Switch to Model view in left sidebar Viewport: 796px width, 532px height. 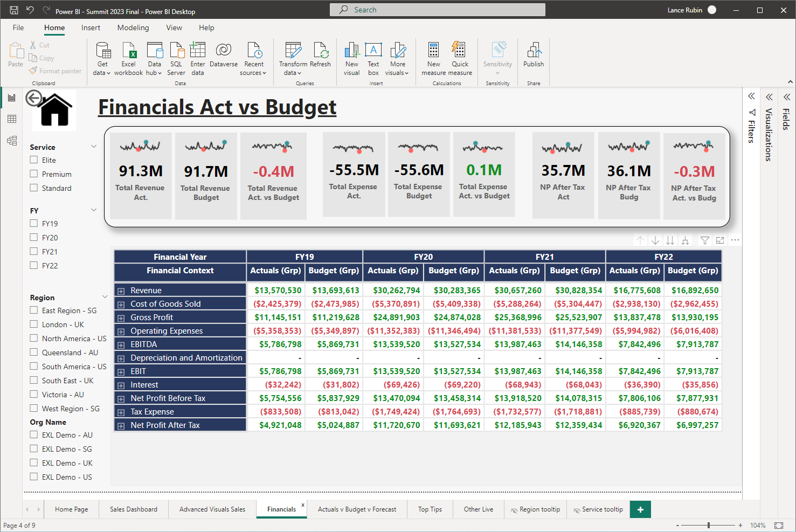point(12,141)
